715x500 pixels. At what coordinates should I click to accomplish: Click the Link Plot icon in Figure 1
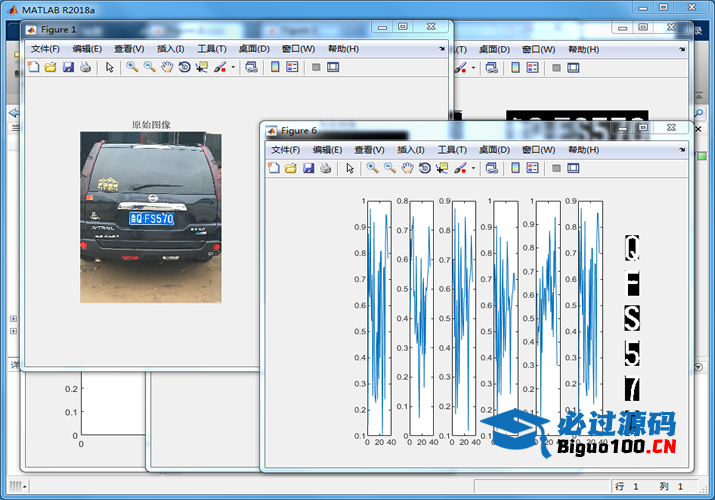[251, 67]
